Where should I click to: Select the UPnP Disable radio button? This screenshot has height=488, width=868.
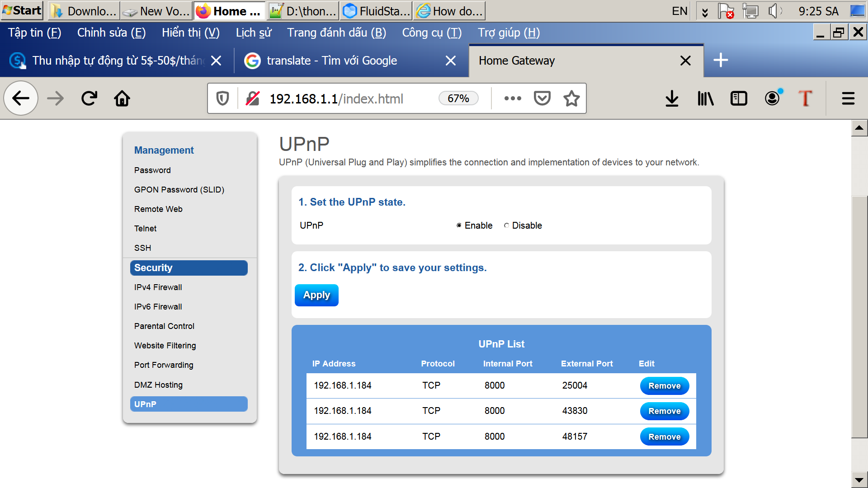(506, 225)
